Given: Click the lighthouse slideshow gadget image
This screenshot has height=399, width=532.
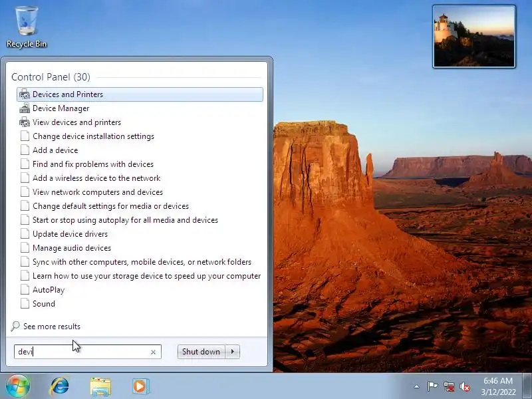Looking at the screenshot, I should point(474,37).
